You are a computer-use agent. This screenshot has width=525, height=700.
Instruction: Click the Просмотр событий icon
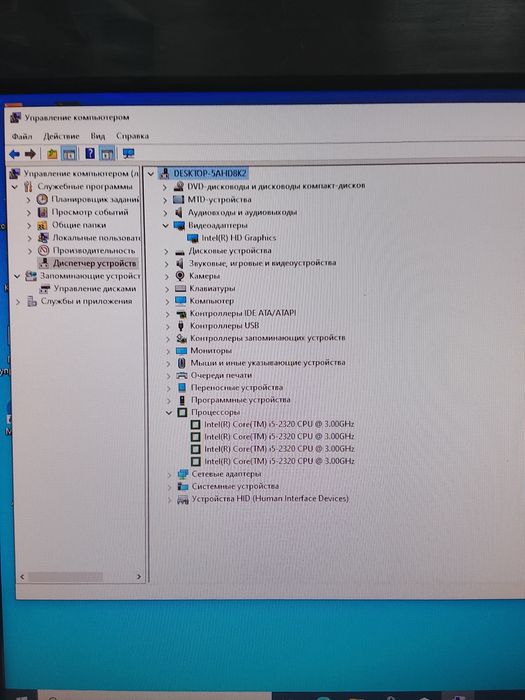tap(42, 212)
